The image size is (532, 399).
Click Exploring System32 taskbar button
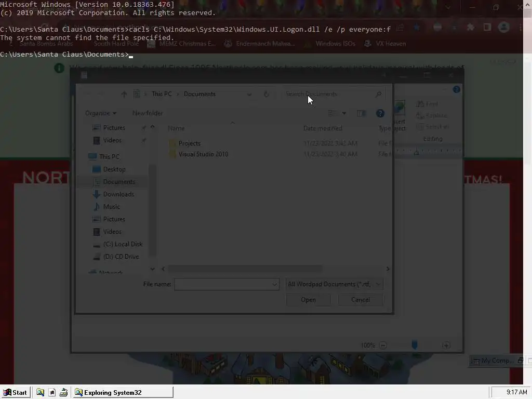coord(123,393)
